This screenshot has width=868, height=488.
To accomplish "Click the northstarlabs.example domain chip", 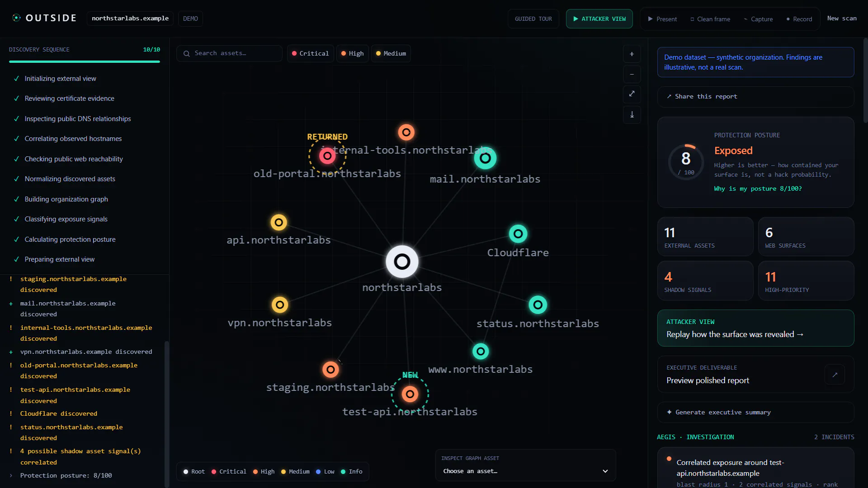I will tap(130, 19).
